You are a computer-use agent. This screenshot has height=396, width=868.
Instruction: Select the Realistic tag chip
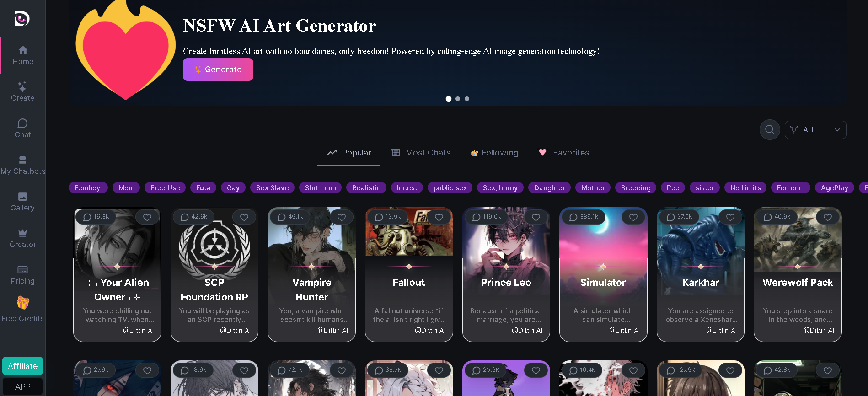pos(366,188)
